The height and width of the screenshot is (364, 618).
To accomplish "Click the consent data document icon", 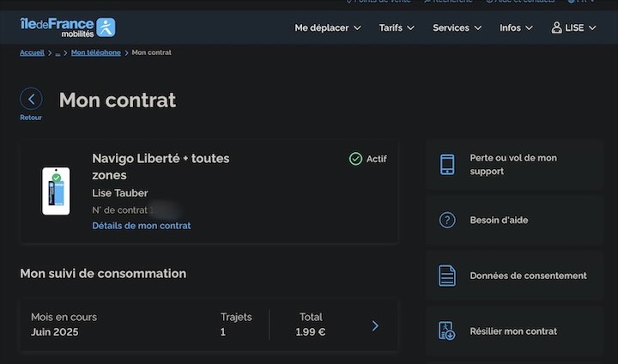I will click(447, 276).
